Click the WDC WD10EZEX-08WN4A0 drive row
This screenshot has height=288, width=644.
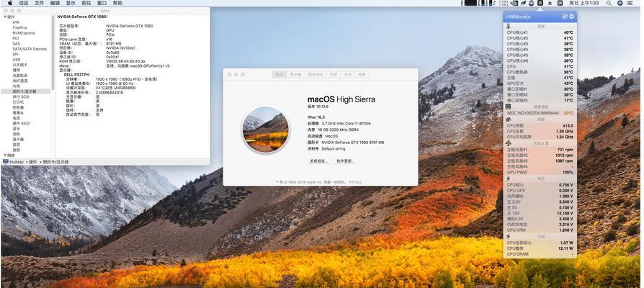pyautogui.click(x=540, y=113)
